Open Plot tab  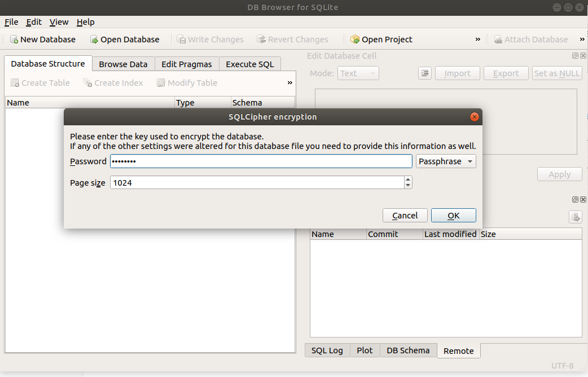coord(365,350)
